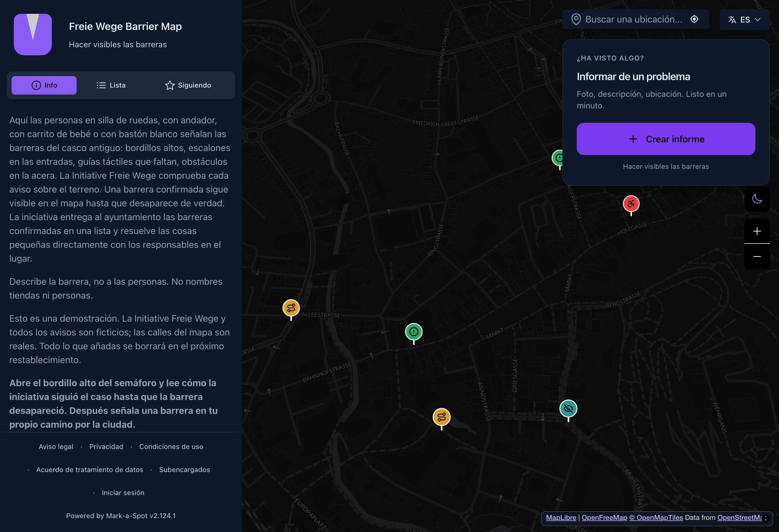This screenshot has width=779, height=532.
Task: Click the Crear informe button
Action: tap(666, 139)
